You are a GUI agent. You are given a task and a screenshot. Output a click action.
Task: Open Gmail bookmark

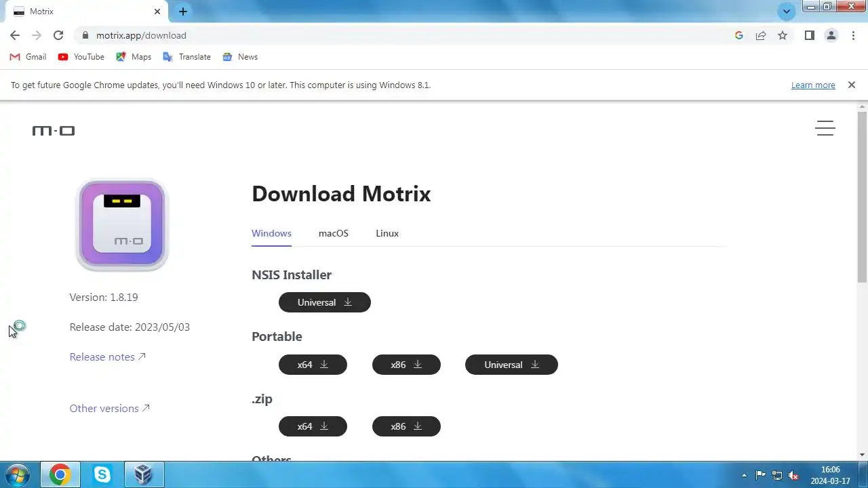pyautogui.click(x=28, y=57)
